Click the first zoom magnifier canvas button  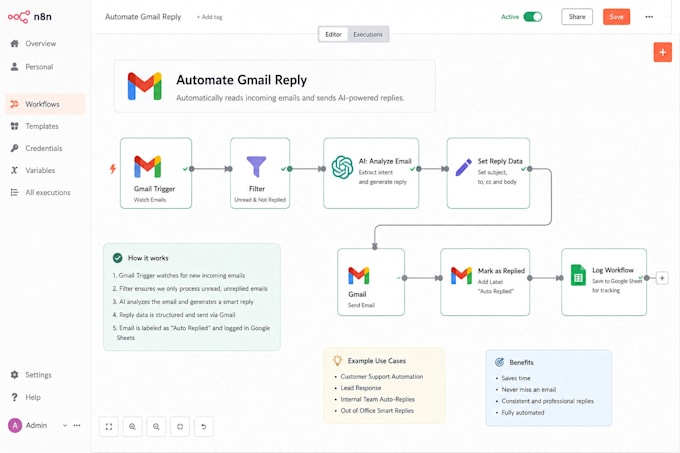[x=132, y=427]
